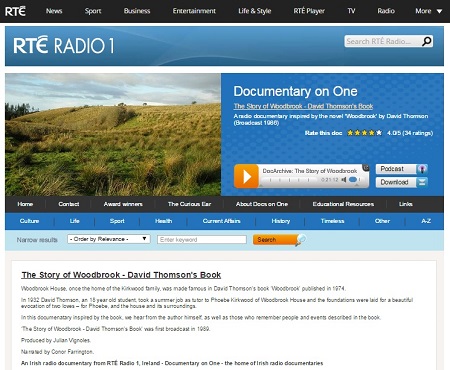The image size is (450, 370).
Task: Expand the More menu in top bar
Action: (x=428, y=11)
